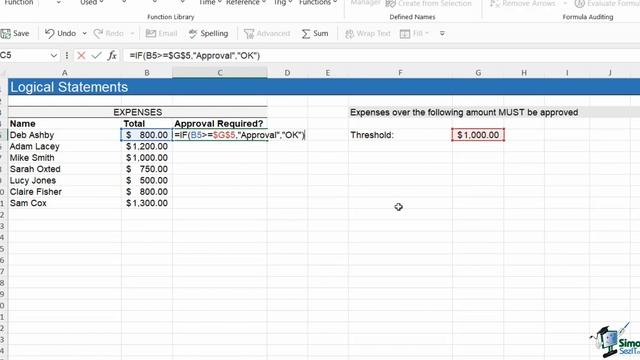
Task: Click the Lucy Jones cell
Action: (64, 180)
